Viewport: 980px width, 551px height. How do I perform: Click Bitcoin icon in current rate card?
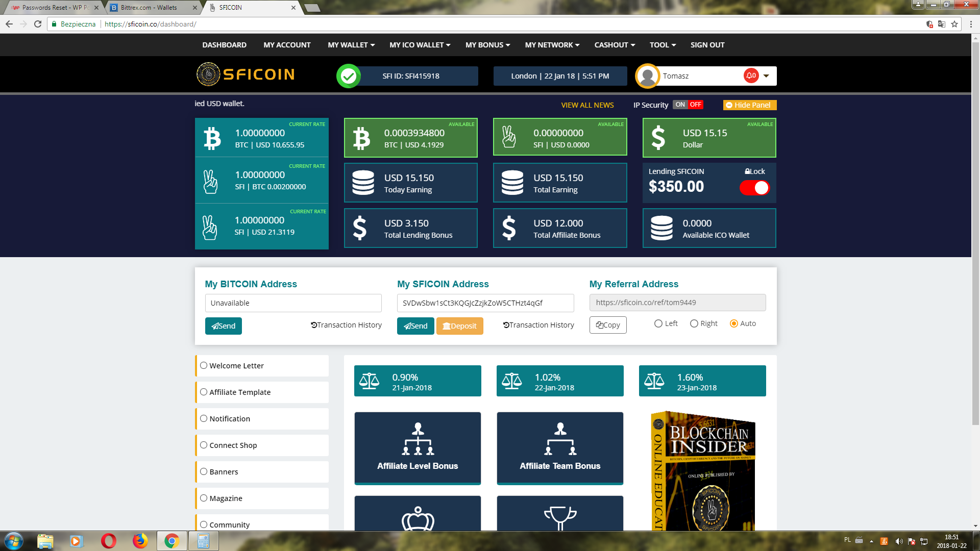pyautogui.click(x=212, y=138)
